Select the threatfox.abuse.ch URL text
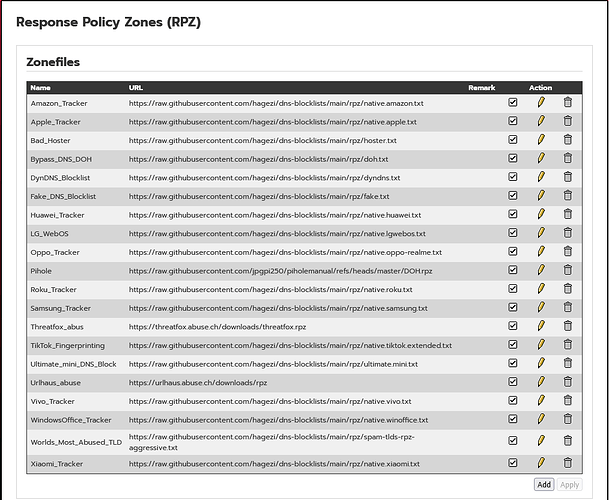Image resolution: width=609 pixels, height=500 pixels. pos(218,327)
